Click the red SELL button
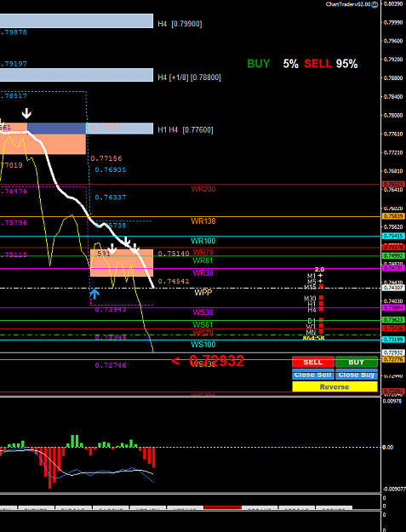This screenshot has height=532, width=406. [312, 362]
